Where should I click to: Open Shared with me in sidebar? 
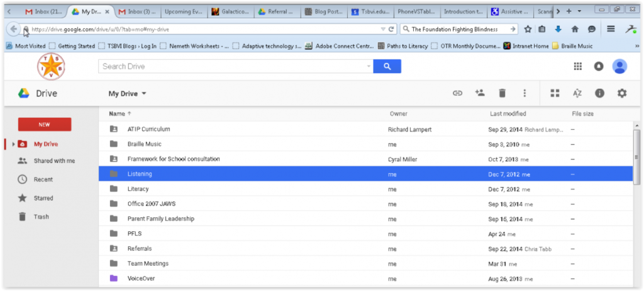(54, 161)
